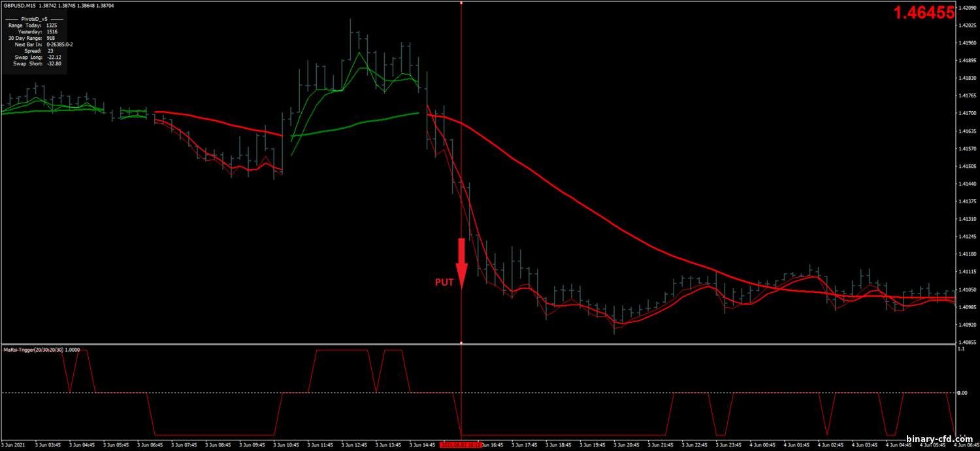The height and width of the screenshot is (451, 980).
Task: Click the 0.00 level on indicator scale
Action: 962,393
